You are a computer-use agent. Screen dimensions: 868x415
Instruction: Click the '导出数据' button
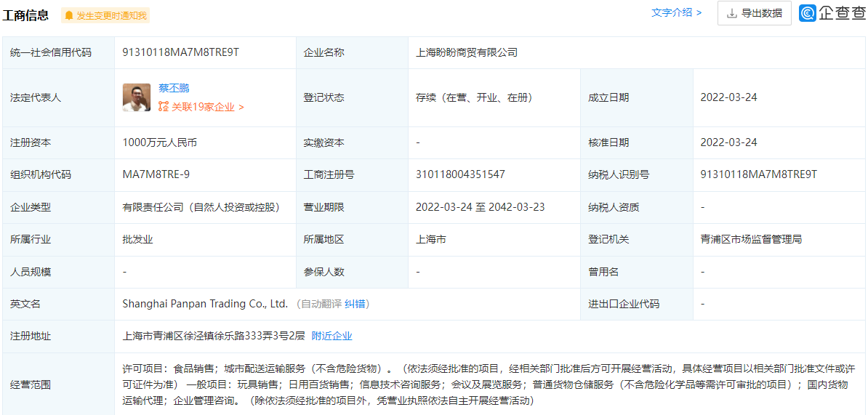[x=755, y=13]
